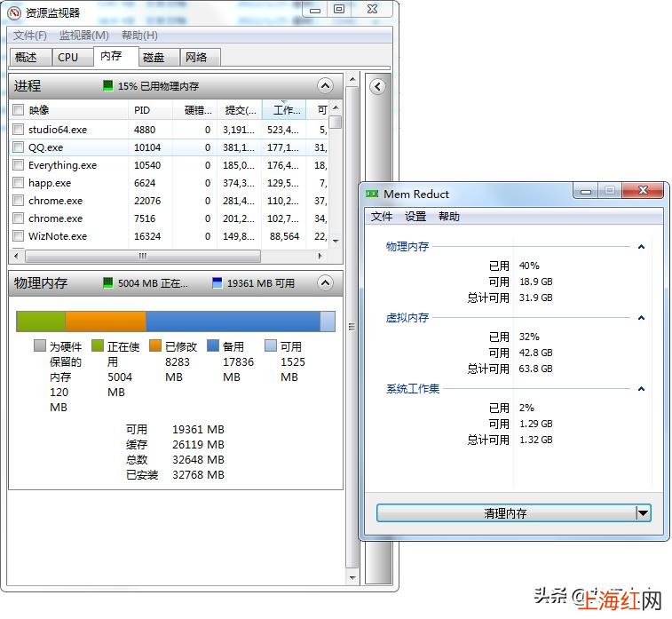
Task: Click the scroll-right arrow of the process list
Action: click(x=320, y=256)
